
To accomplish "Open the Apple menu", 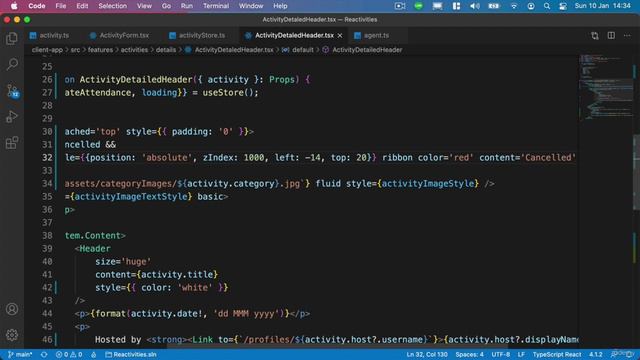I will coord(14,6).
